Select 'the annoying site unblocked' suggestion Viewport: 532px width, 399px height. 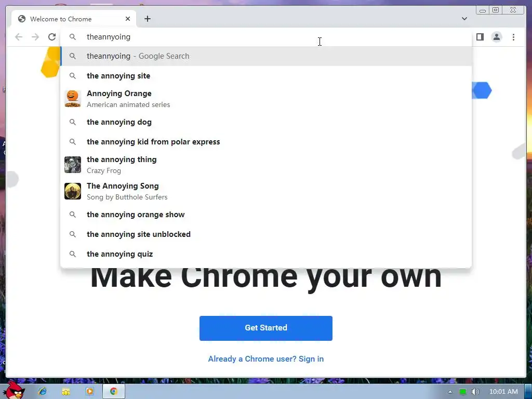(x=266, y=234)
